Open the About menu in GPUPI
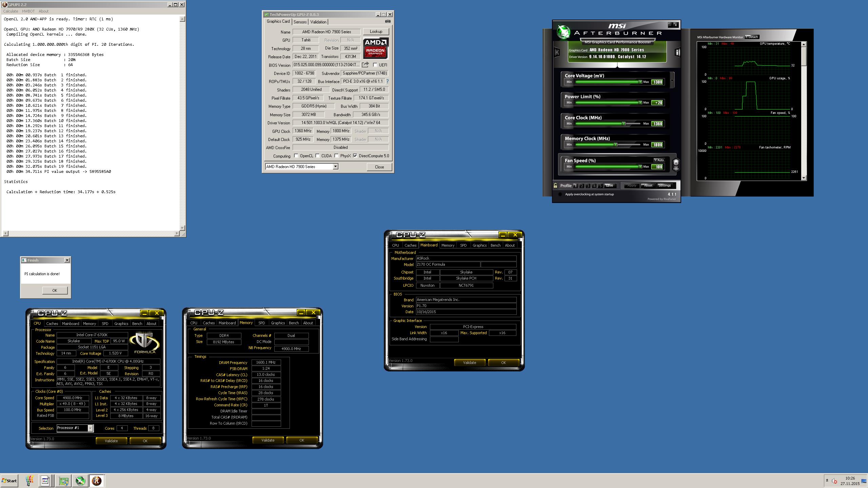 (x=43, y=11)
